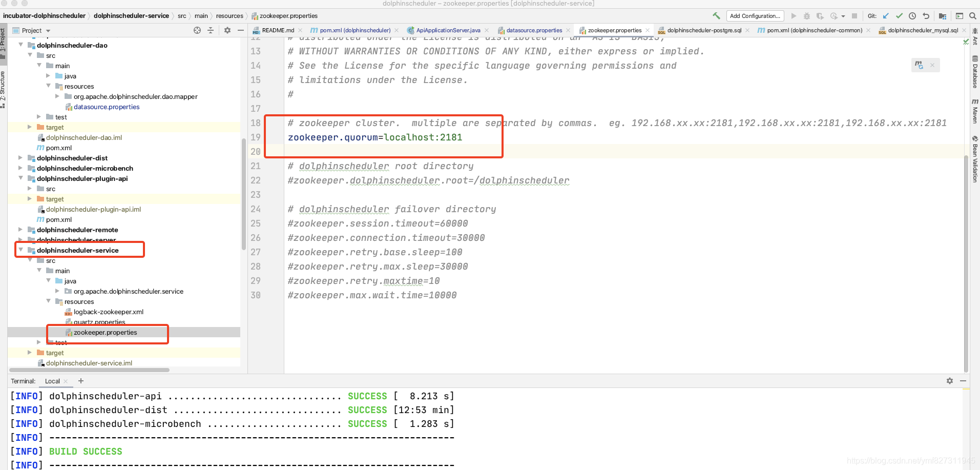Click resources breadcrumb in navigation bar
980x470 pixels.
(x=230, y=16)
